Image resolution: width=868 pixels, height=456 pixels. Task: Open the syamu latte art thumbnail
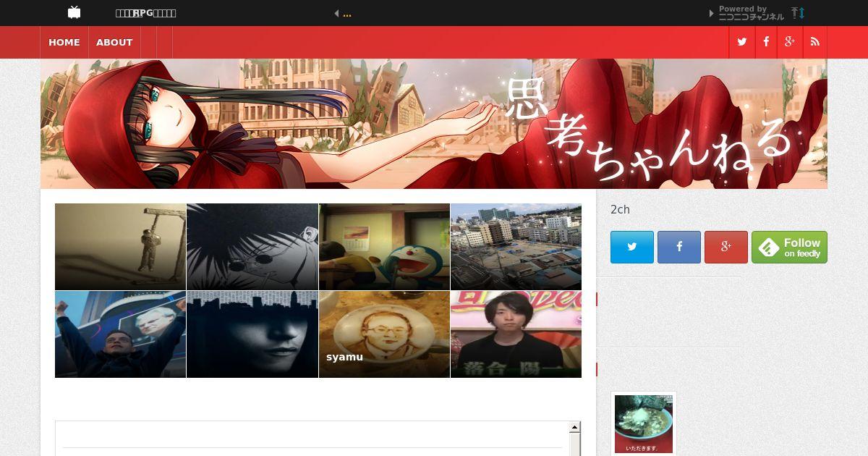pyautogui.click(x=384, y=334)
